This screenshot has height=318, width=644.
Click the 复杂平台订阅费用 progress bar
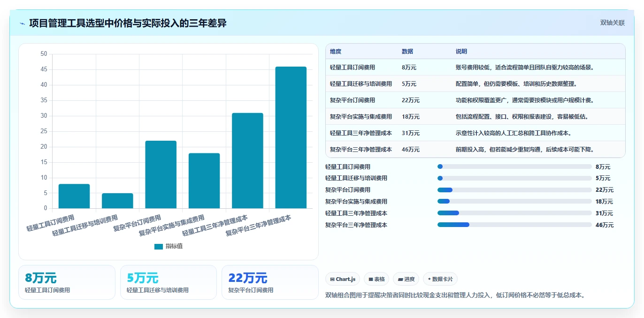pyautogui.click(x=514, y=190)
